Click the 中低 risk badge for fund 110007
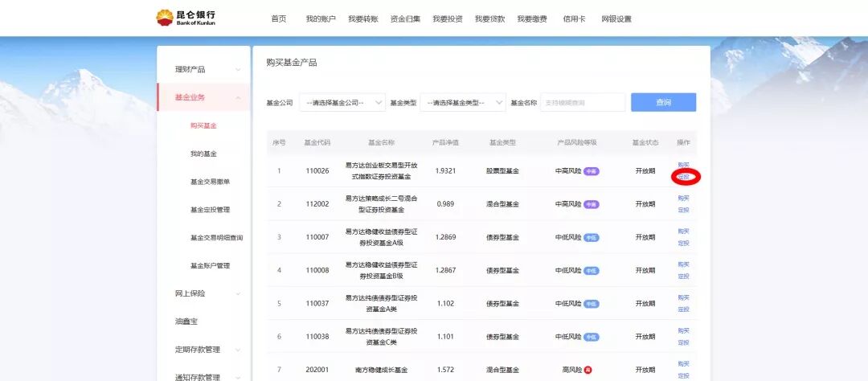 tap(592, 238)
